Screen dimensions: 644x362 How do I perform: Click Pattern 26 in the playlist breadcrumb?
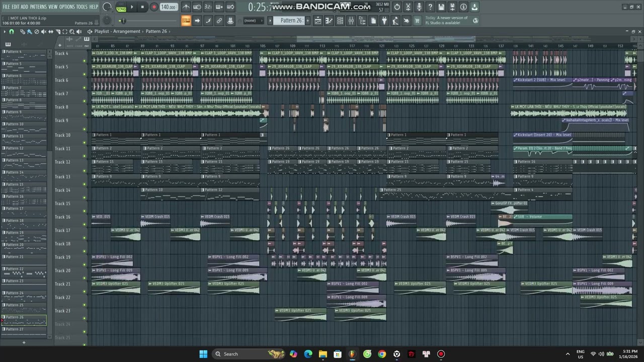coord(156,31)
